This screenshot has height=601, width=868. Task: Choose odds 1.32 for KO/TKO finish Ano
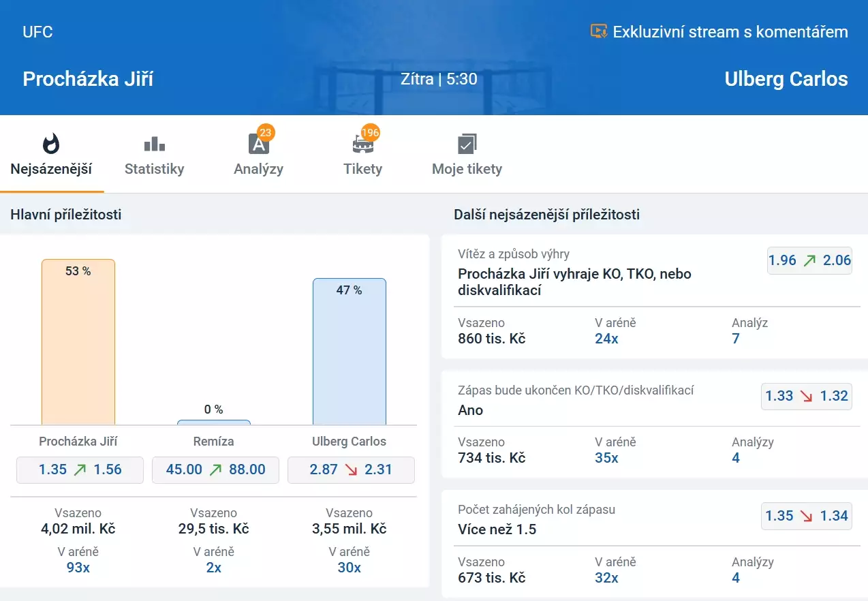(807, 397)
